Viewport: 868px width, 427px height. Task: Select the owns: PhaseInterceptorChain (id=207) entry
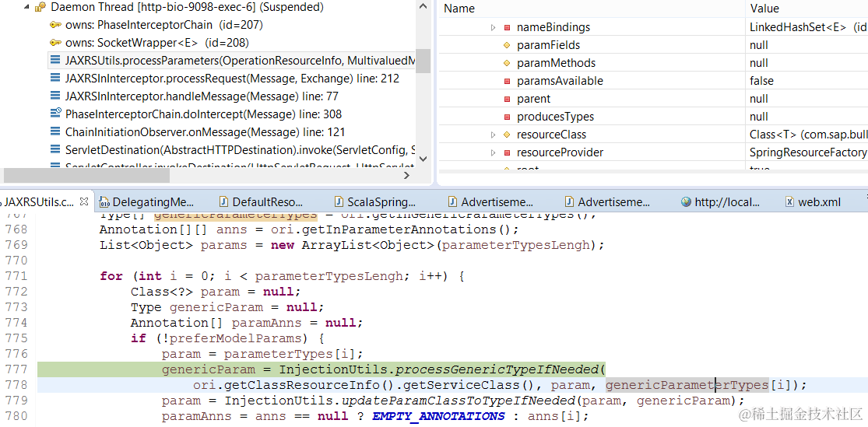pyautogui.click(x=163, y=25)
